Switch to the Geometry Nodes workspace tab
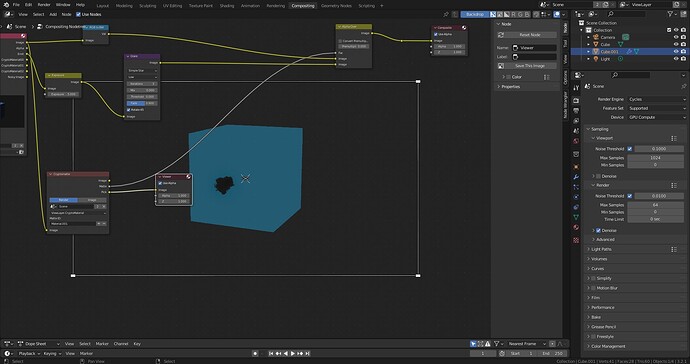Image resolution: width=690 pixels, height=364 pixels. pos(336,6)
